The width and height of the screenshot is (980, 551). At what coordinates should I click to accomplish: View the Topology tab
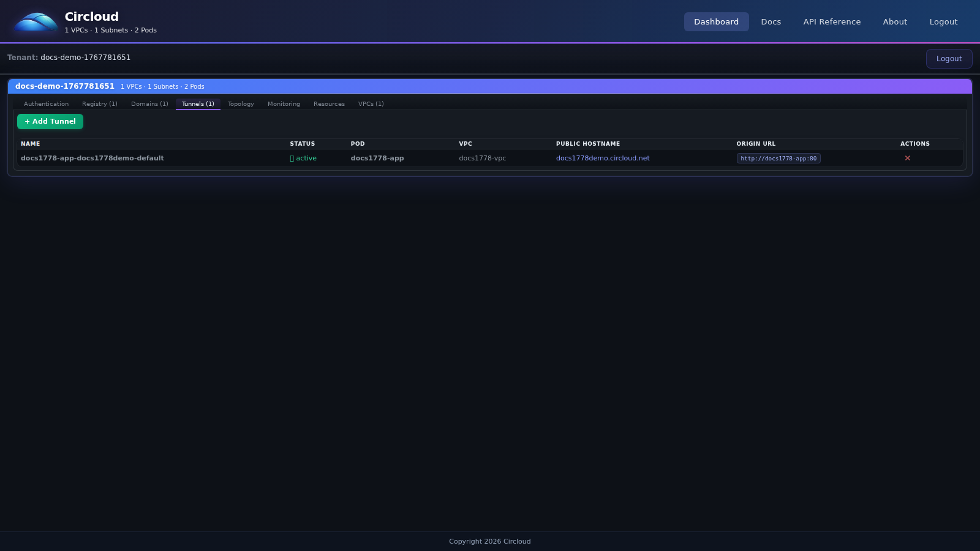(x=241, y=104)
